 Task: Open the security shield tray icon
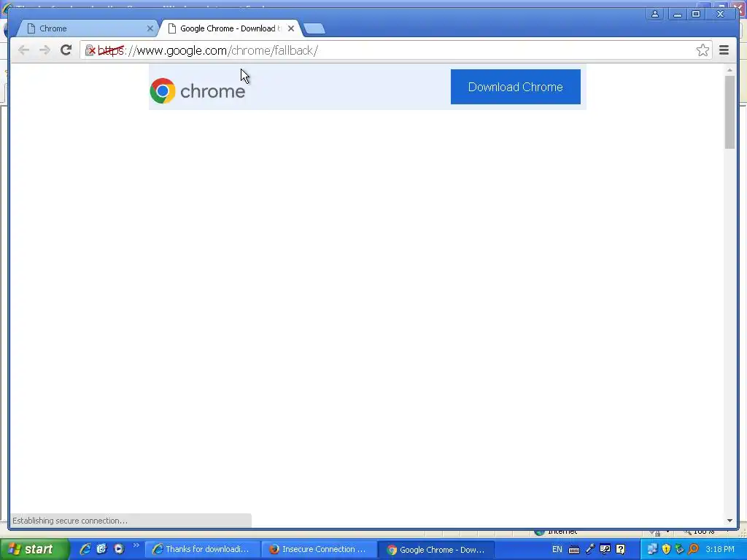click(666, 549)
